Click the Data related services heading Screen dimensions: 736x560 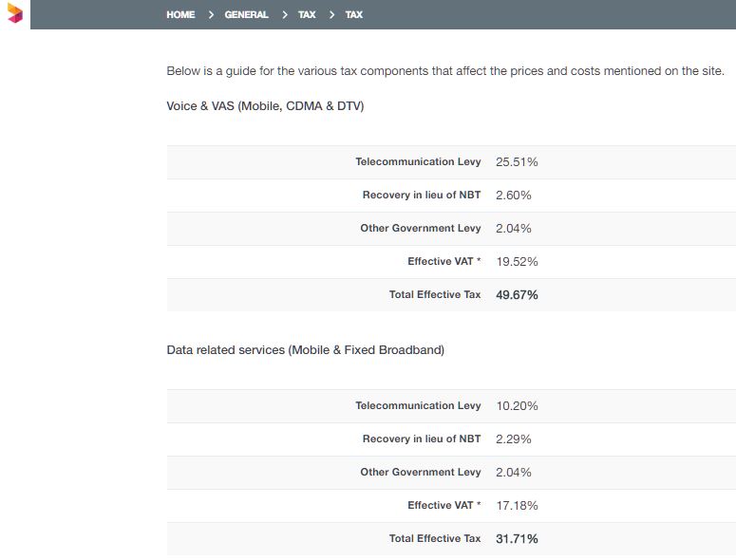click(306, 350)
